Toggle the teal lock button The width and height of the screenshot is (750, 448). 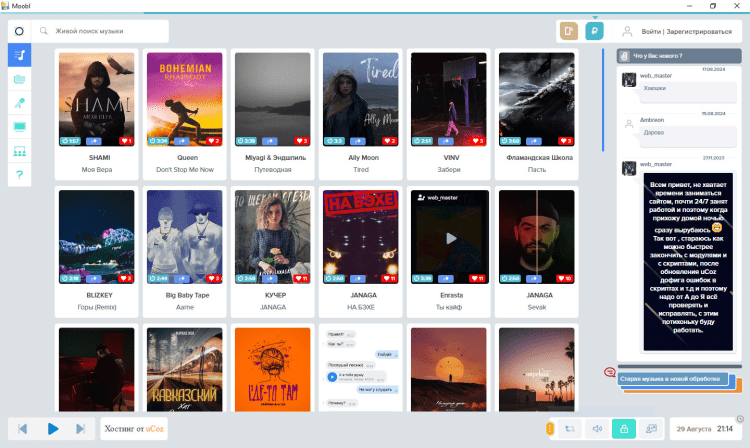point(623,428)
